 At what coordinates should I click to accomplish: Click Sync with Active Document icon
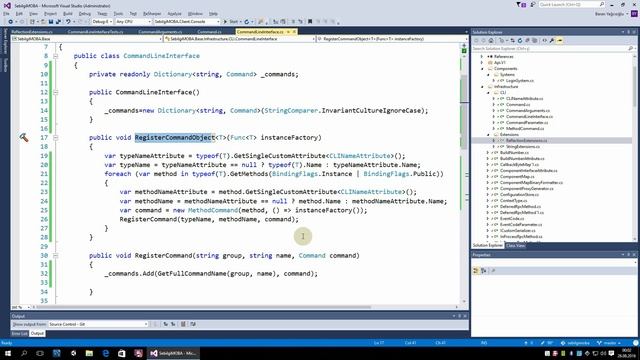point(513,40)
